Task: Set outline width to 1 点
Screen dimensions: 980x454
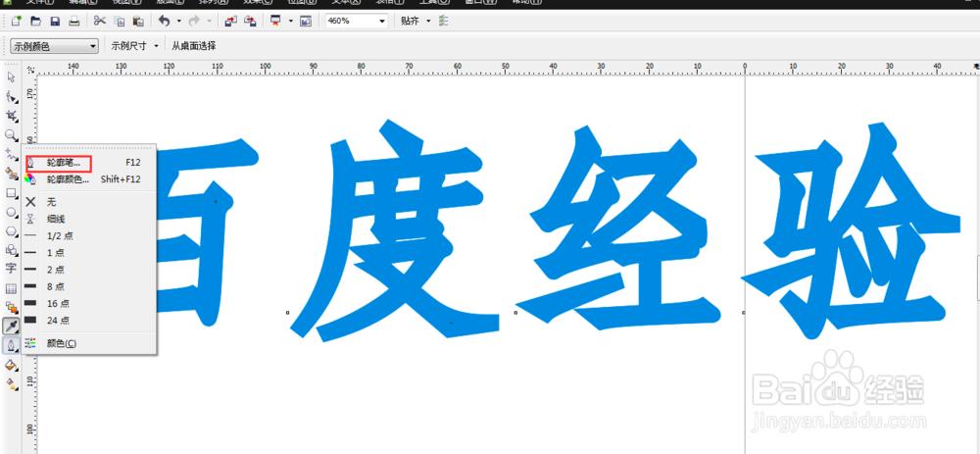Action: click(x=89, y=253)
